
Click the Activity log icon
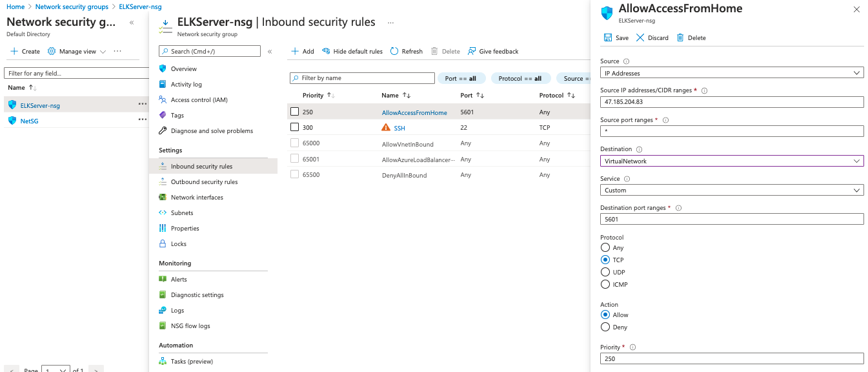tap(163, 84)
